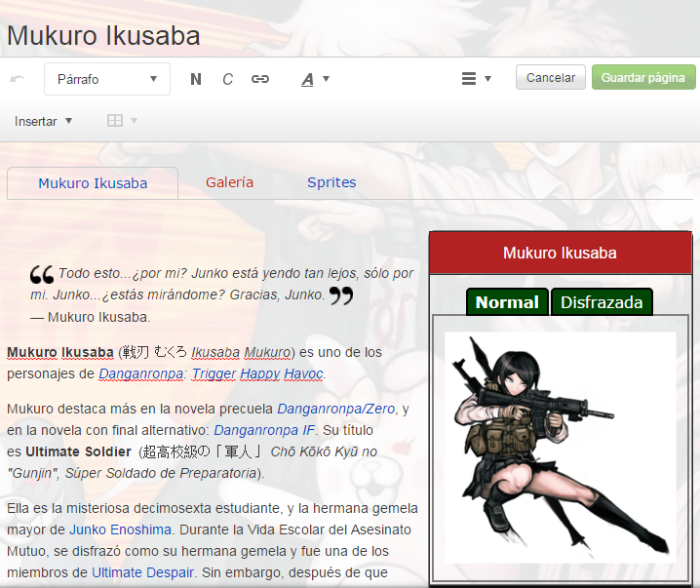The image size is (700, 588).
Task: Click the bold text Ultimate Soldier
Action: tap(79, 451)
